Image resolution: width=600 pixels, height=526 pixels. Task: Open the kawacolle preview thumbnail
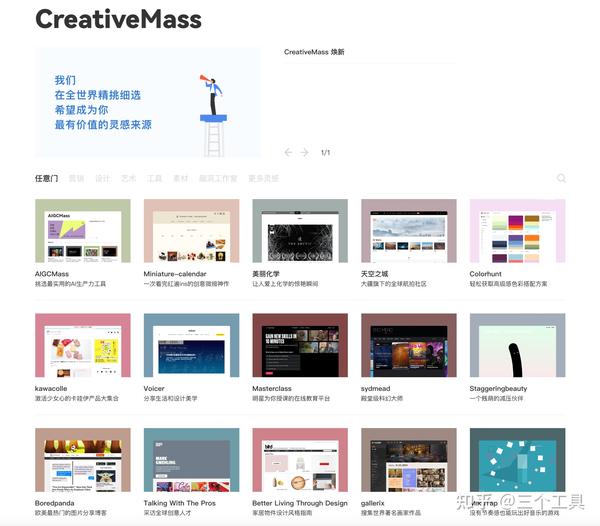coord(83,345)
